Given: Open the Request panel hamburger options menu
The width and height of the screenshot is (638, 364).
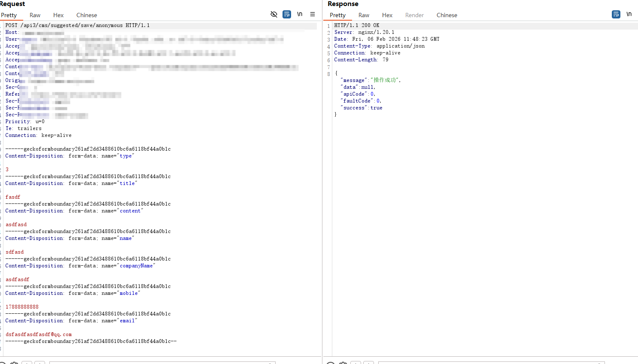Looking at the screenshot, I should pos(313,14).
